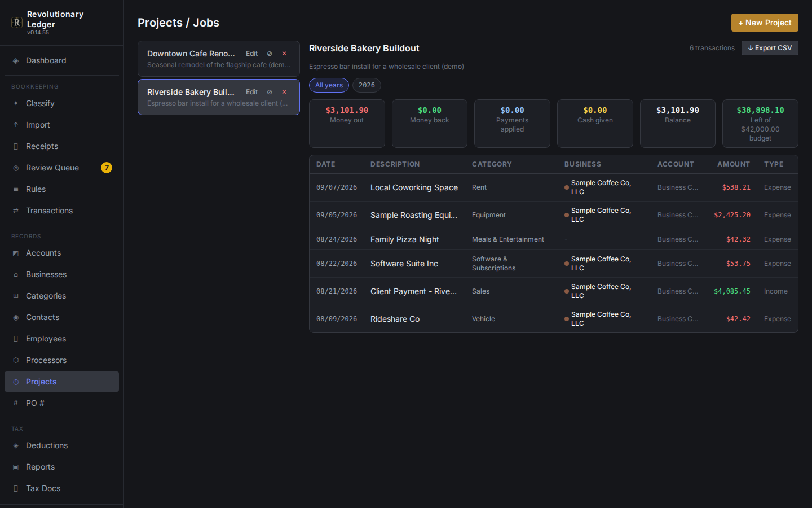Click the Rules icon in the sidebar
This screenshot has height=508, width=812.
point(16,190)
